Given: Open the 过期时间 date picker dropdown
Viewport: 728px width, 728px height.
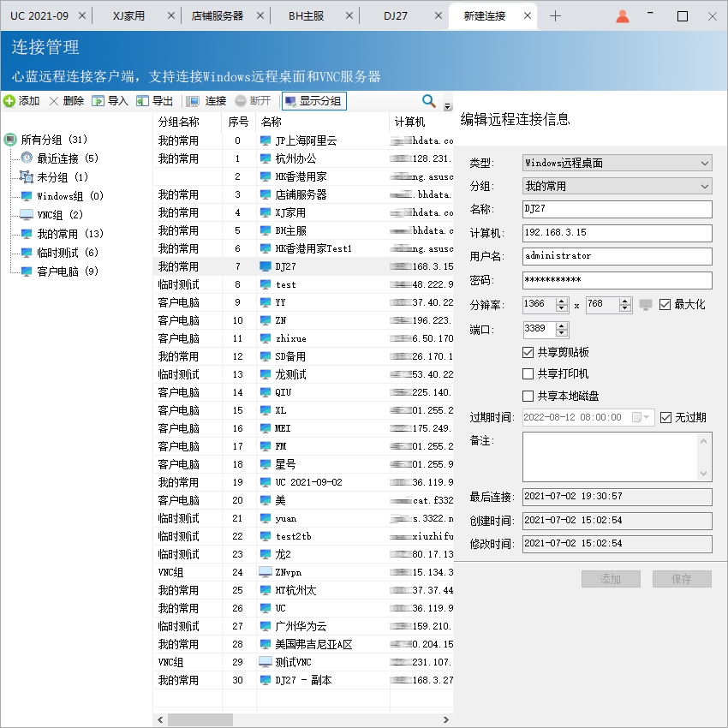Looking at the screenshot, I should click(641, 417).
